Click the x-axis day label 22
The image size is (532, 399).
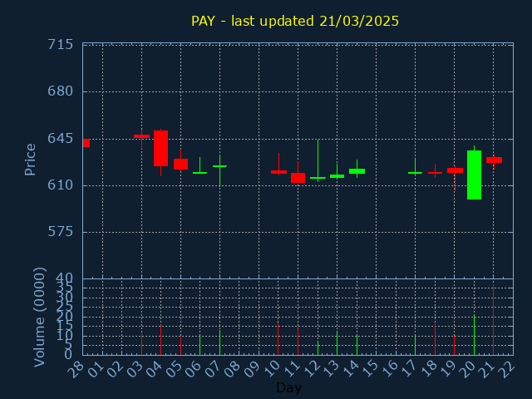pos(506,369)
